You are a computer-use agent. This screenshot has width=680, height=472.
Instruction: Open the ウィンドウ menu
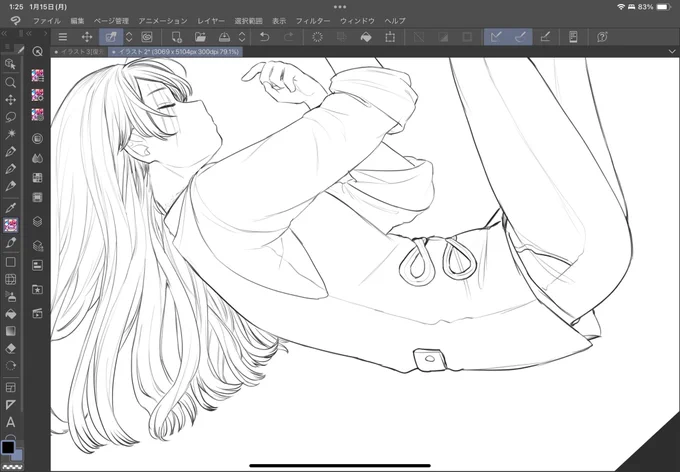357,21
